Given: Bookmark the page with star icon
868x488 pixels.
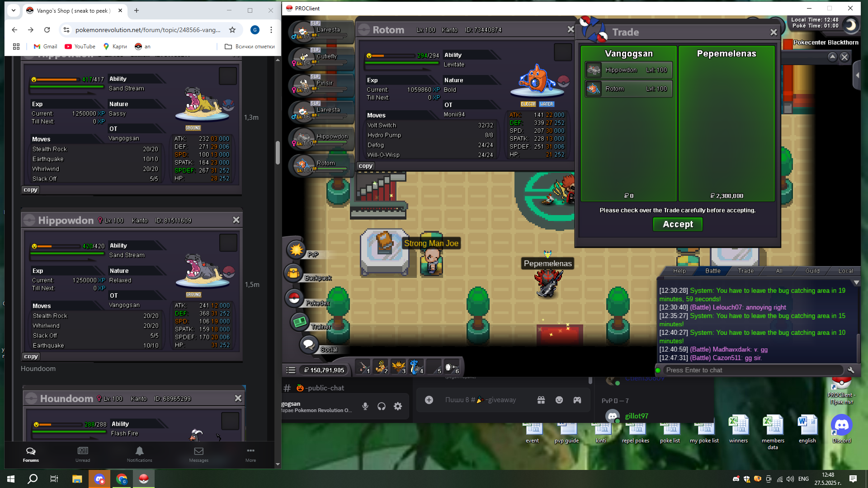Looking at the screenshot, I should pyautogui.click(x=232, y=30).
